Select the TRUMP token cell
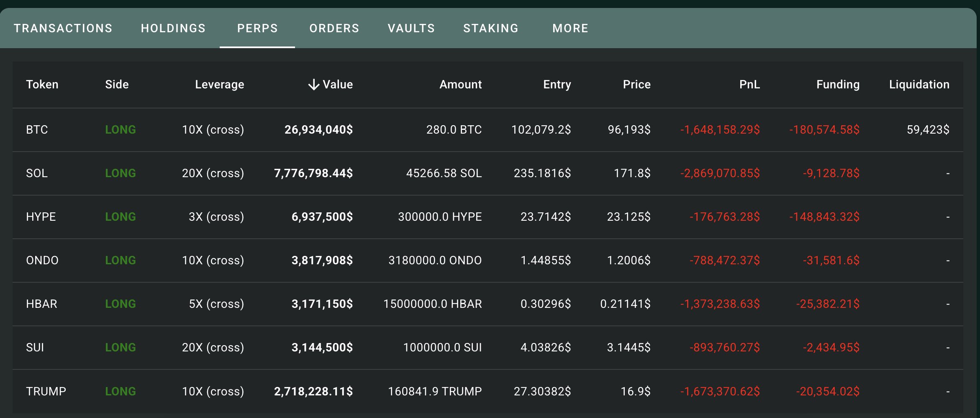The height and width of the screenshot is (418, 980). click(46, 392)
